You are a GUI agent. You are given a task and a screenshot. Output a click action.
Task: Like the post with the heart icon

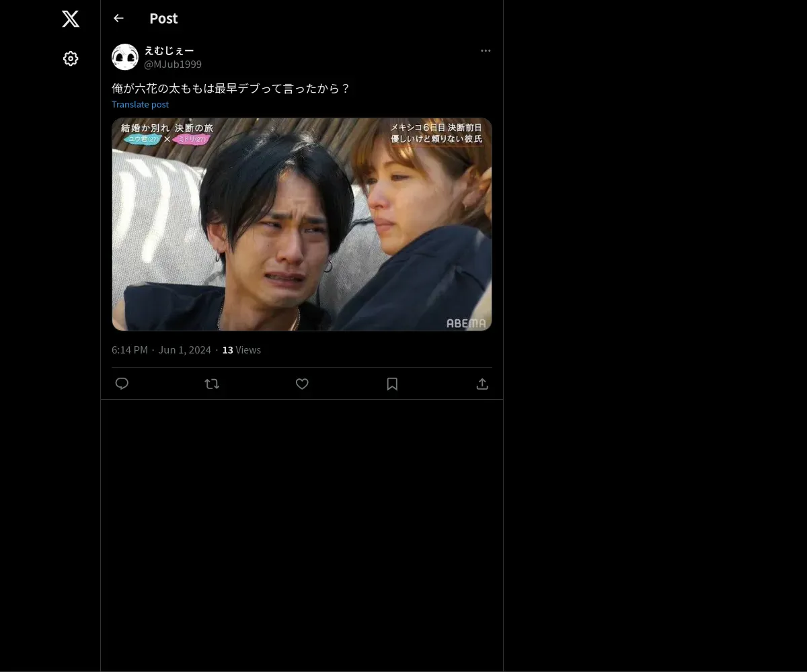click(x=302, y=384)
